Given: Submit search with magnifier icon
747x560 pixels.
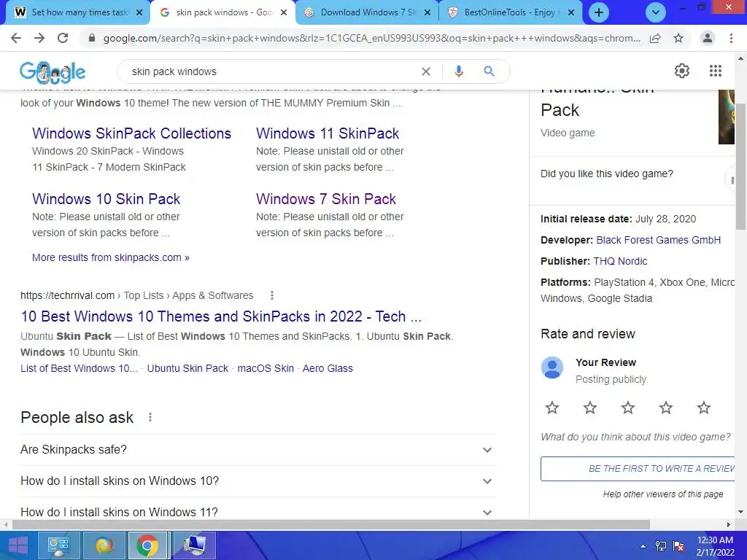Looking at the screenshot, I should (x=489, y=71).
